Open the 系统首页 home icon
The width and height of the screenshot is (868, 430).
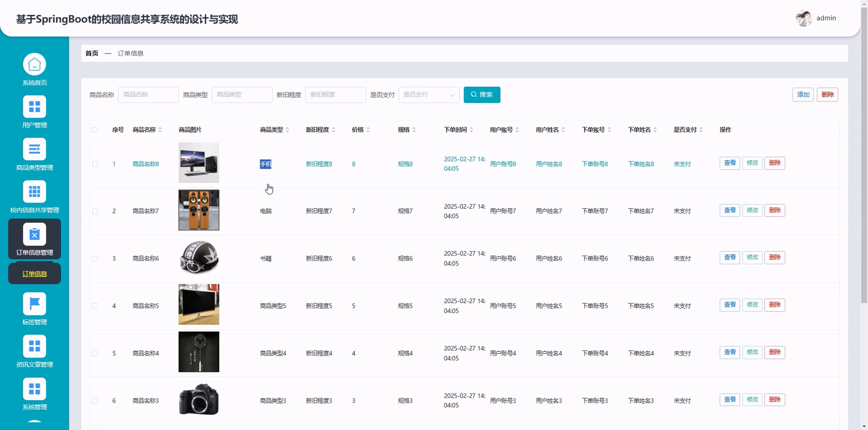pos(35,64)
